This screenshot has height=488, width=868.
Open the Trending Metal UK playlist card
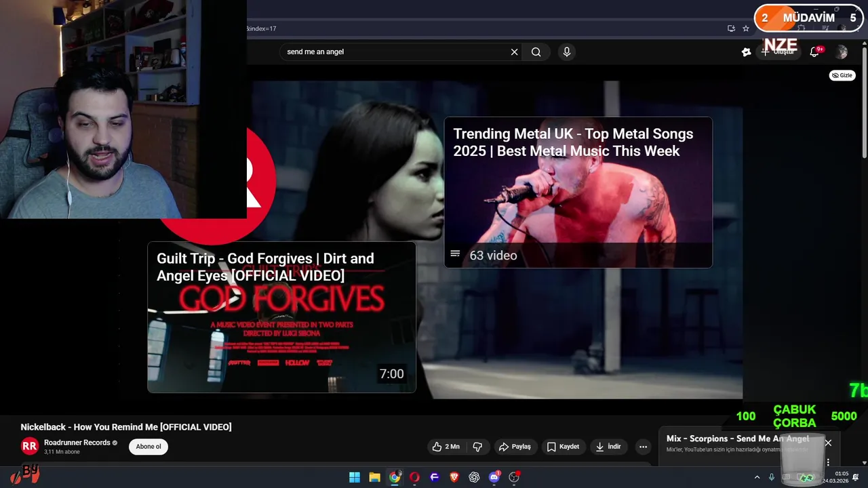578,192
